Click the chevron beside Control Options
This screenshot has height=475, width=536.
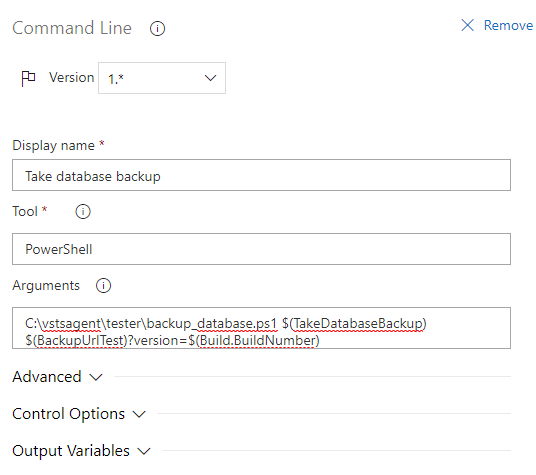click(x=139, y=415)
